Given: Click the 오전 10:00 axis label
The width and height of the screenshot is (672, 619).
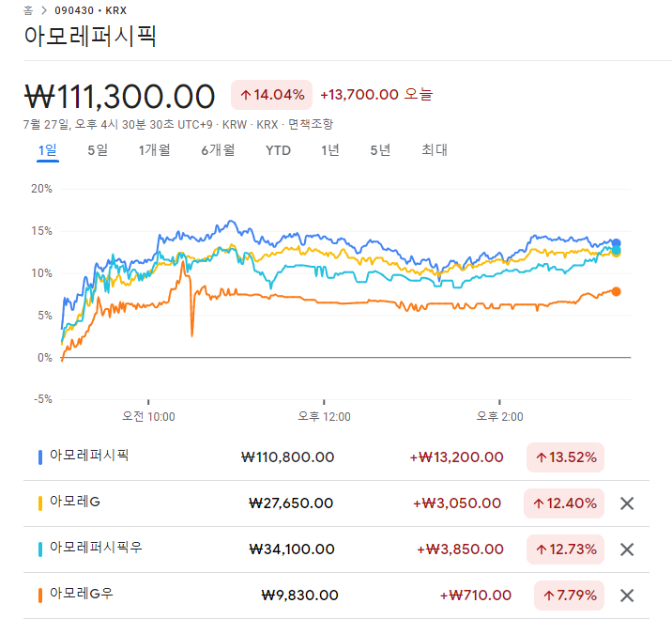Looking at the screenshot, I should 148,416.
